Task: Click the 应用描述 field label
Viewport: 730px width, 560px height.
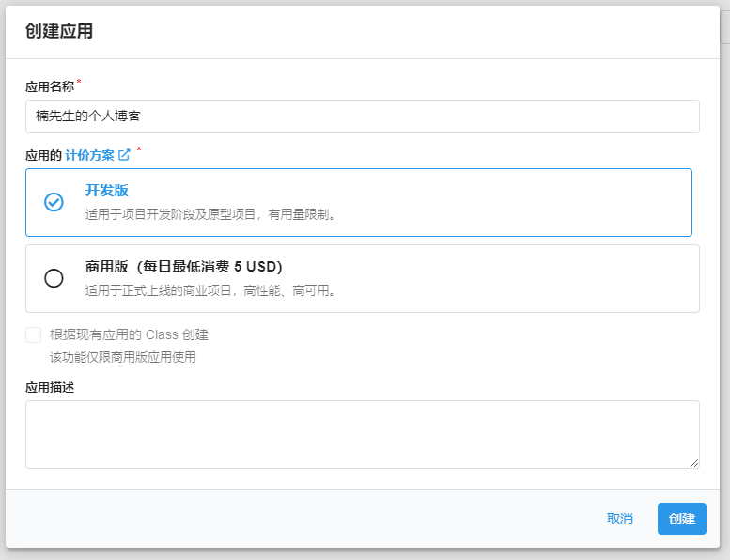Action: tap(50, 387)
